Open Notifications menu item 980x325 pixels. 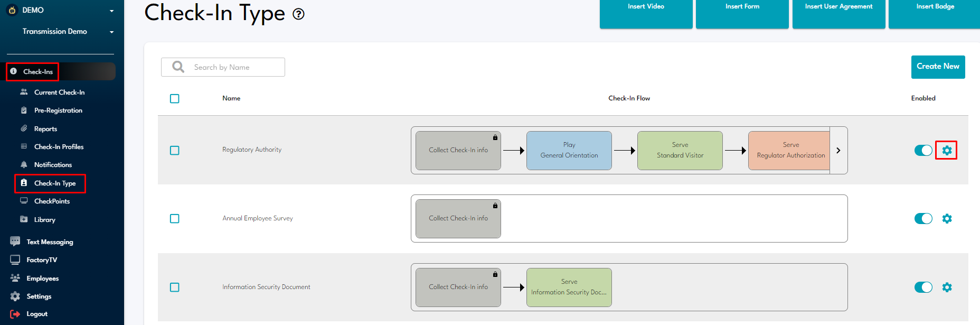click(x=53, y=164)
